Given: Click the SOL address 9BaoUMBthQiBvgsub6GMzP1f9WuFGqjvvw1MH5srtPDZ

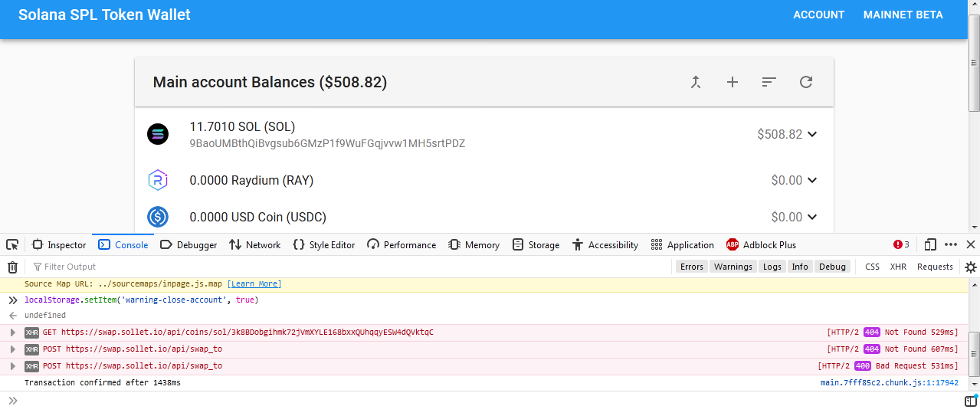Looking at the screenshot, I should tap(327, 143).
